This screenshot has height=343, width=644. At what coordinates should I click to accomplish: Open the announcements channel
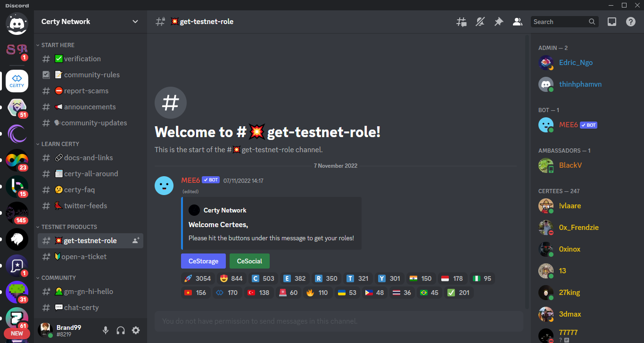pyautogui.click(x=90, y=107)
